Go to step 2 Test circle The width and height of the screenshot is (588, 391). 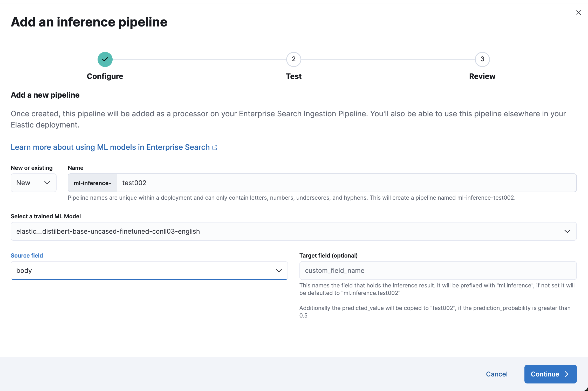pos(293,59)
